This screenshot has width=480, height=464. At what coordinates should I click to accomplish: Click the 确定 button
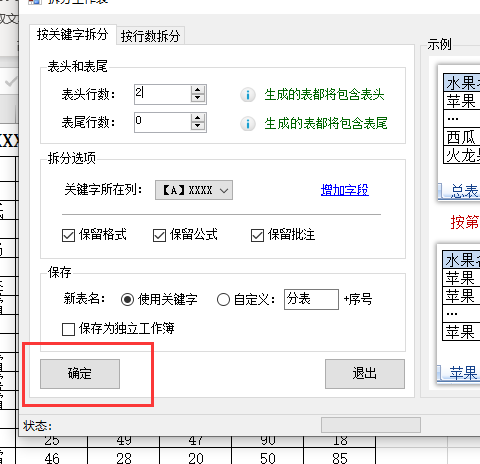coord(80,374)
